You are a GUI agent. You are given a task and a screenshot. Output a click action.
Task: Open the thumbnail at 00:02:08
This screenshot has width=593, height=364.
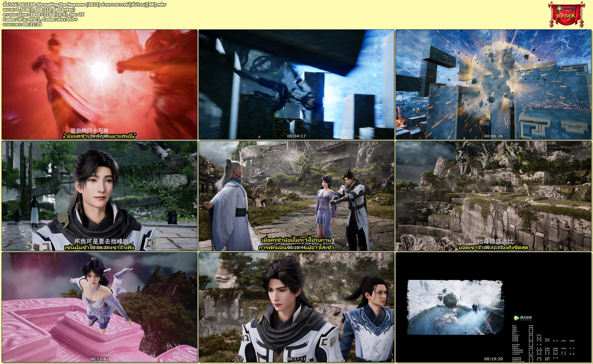tap(99, 84)
